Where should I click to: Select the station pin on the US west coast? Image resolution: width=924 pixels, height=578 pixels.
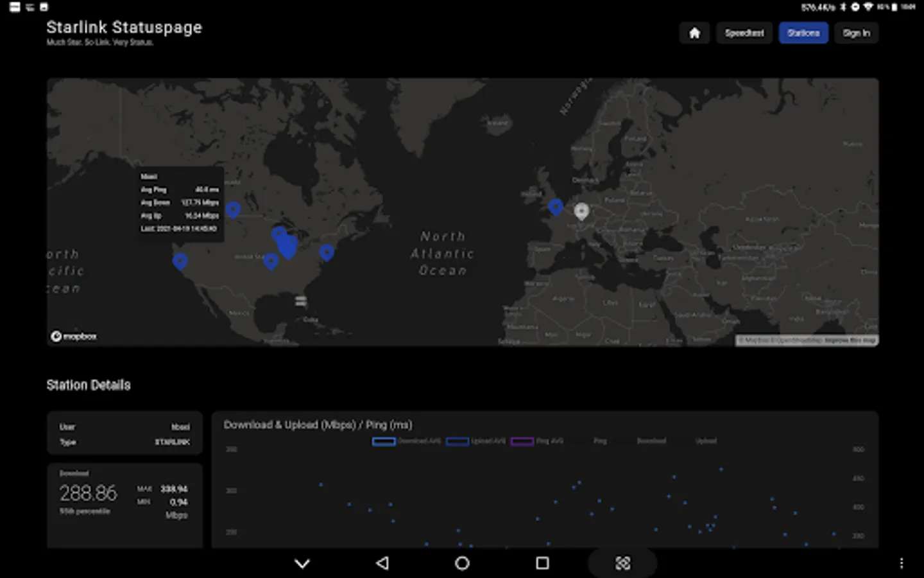pyautogui.click(x=180, y=261)
